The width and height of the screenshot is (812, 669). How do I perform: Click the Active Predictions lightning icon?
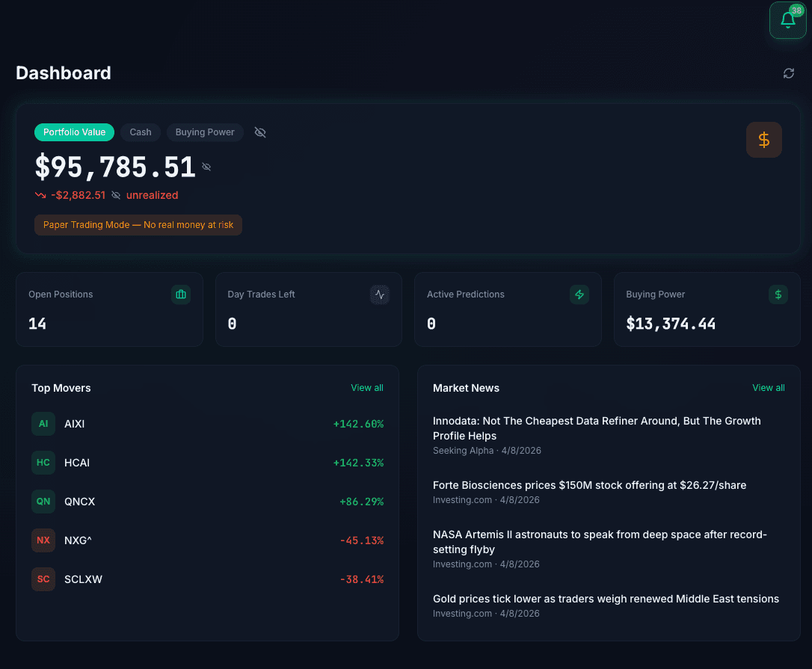(x=579, y=295)
